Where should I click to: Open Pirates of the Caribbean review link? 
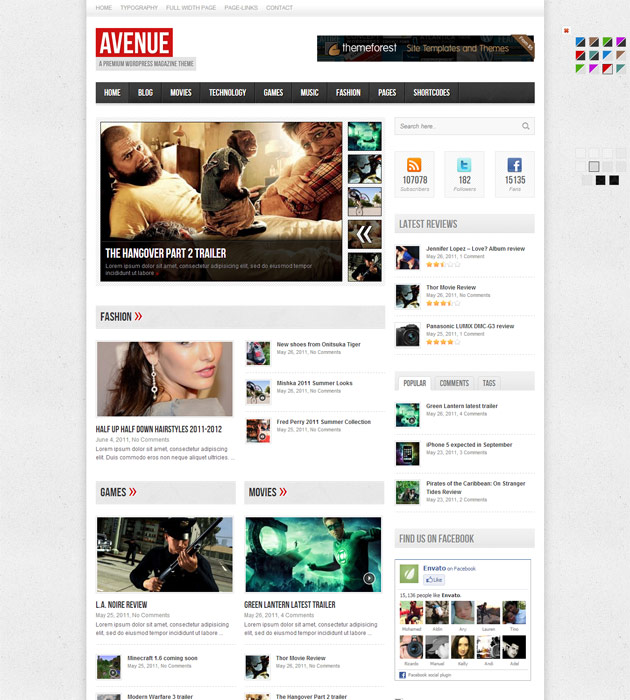pyautogui.click(x=476, y=488)
